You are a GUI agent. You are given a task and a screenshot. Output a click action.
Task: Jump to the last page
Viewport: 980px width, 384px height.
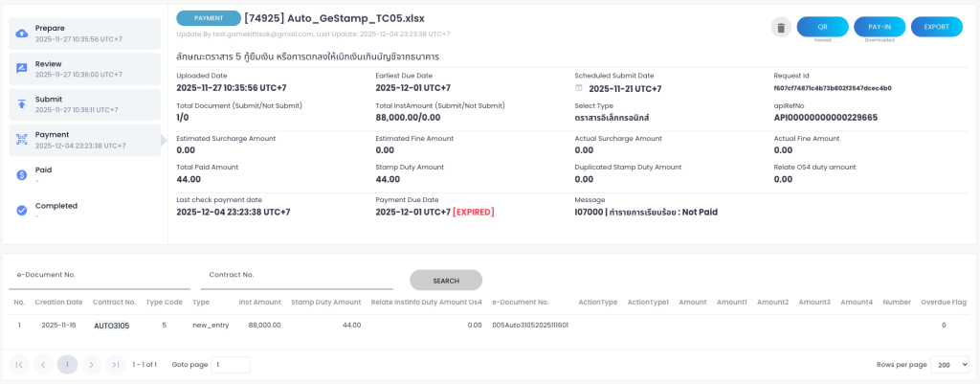(115, 365)
